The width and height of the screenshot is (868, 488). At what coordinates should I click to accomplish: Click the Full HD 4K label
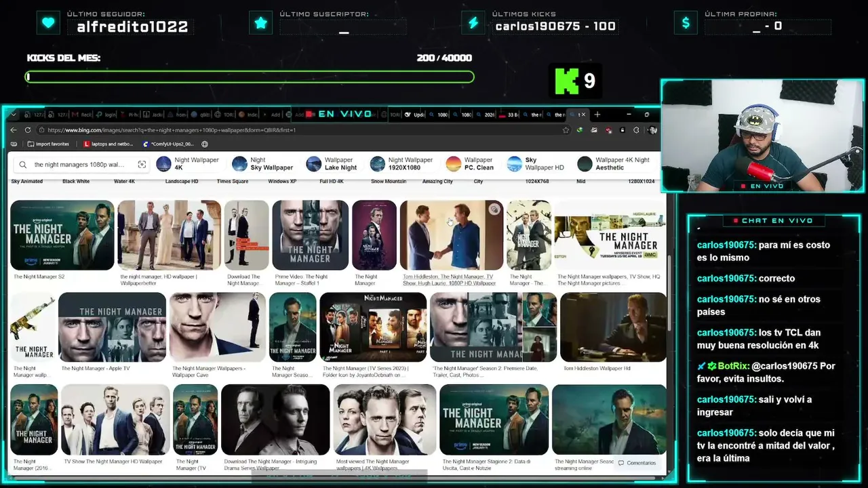[332, 182]
